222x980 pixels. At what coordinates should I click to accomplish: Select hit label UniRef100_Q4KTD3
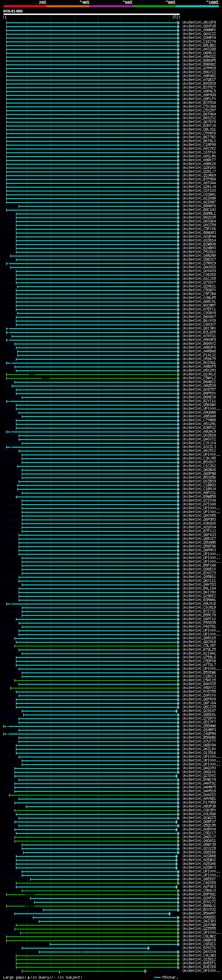[199, 585]
